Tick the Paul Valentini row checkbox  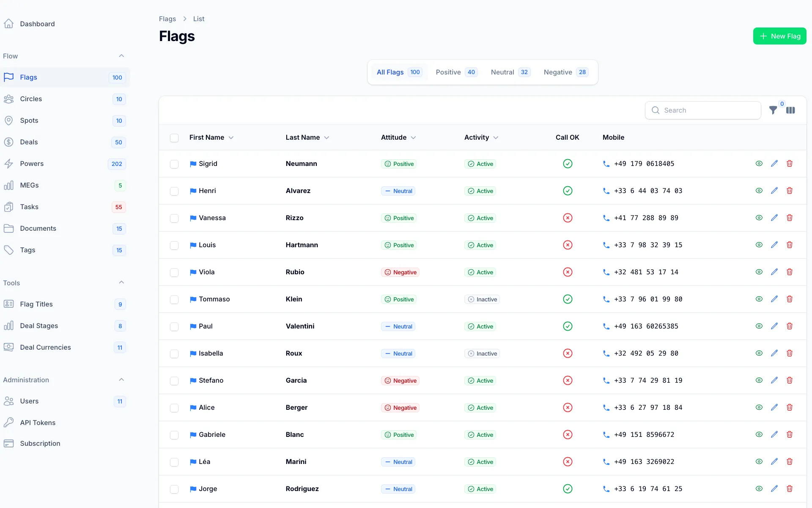[174, 327]
